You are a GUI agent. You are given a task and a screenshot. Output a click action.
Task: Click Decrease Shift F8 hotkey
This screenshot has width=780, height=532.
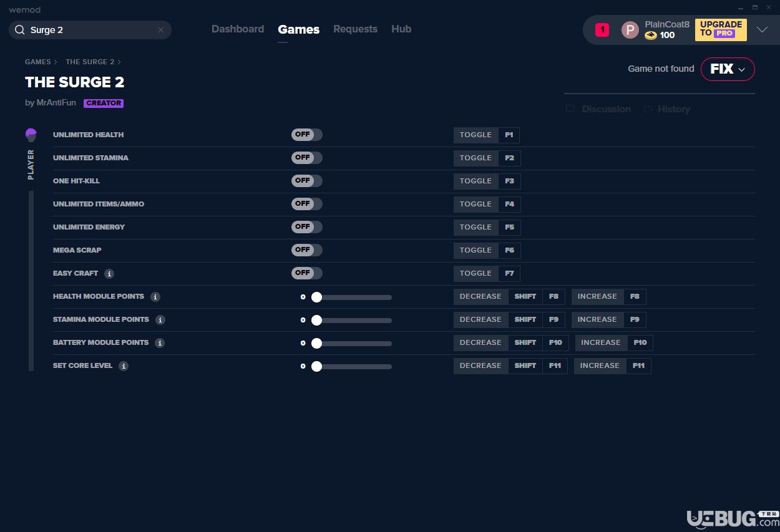pyautogui.click(x=509, y=296)
